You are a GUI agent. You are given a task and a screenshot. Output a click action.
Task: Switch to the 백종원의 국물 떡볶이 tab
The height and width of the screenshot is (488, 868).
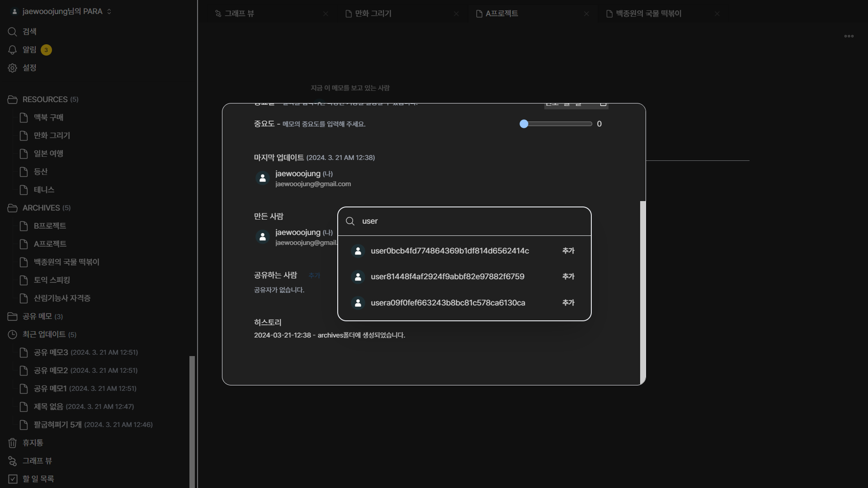click(648, 14)
